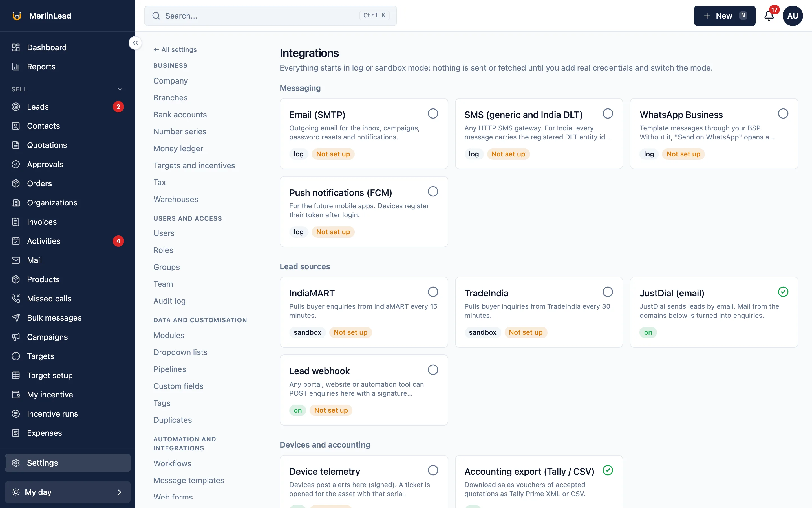Toggle the IndiaMART status circle

(433, 292)
